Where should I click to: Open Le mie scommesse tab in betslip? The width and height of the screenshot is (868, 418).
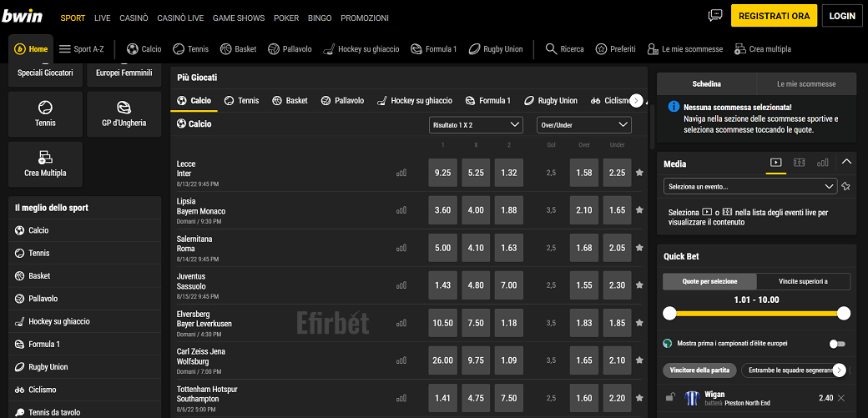tap(806, 84)
